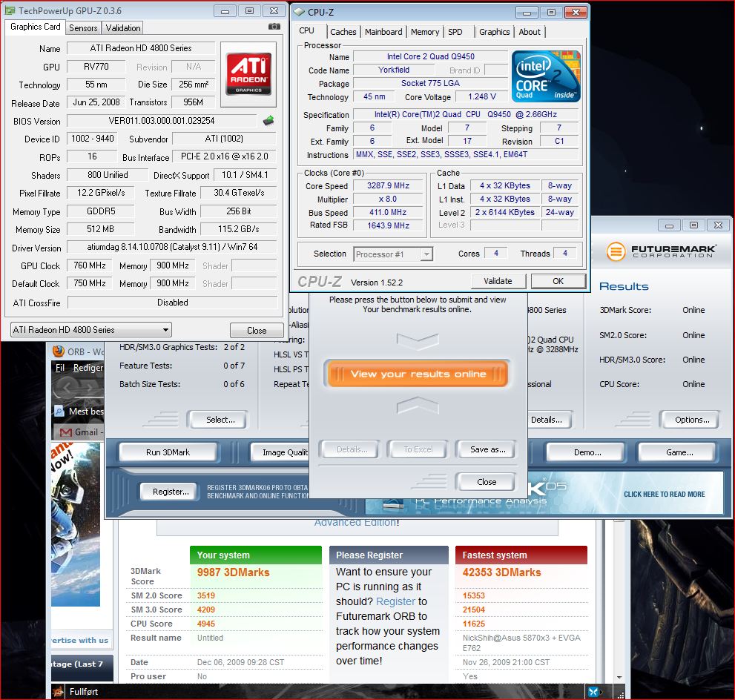Open the Sensors tab in GPU-Z
The image size is (735, 700).
tap(83, 28)
